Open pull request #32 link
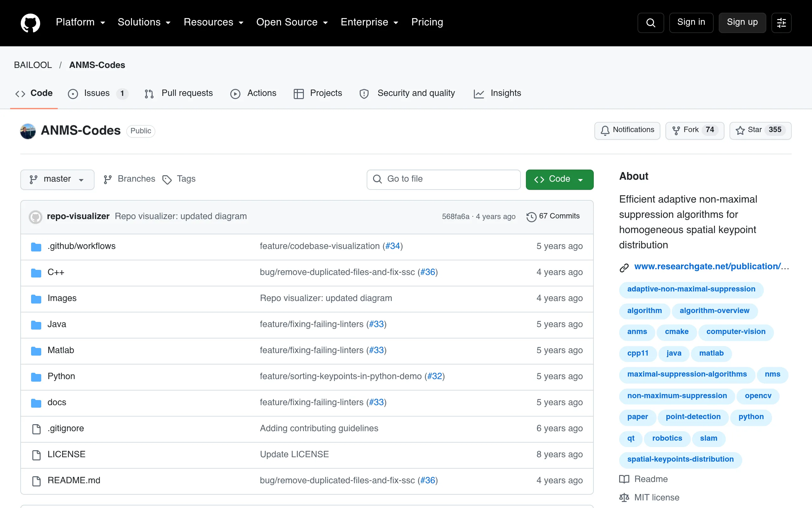Image resolution: width=812 pixels, height=508 pixels. (435, 376)
